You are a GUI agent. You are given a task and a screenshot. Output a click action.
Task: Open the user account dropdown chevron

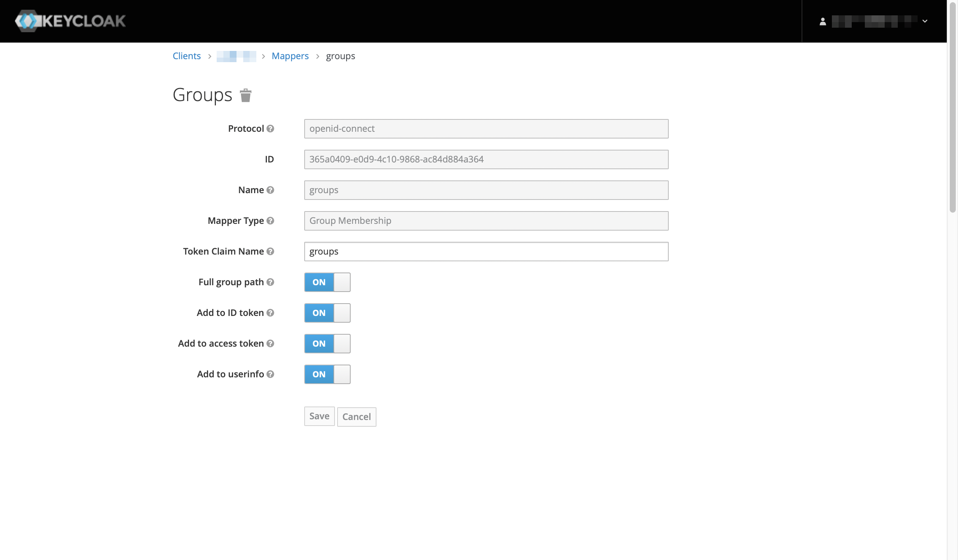point(925,21)
